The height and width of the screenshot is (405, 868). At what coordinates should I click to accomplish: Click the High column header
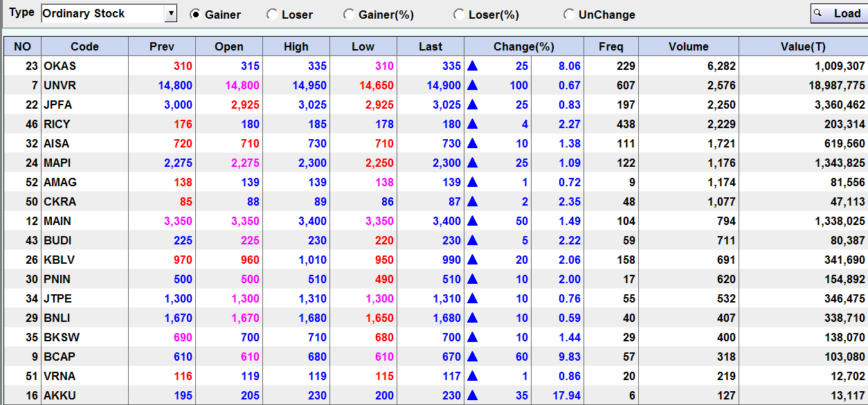296,46
